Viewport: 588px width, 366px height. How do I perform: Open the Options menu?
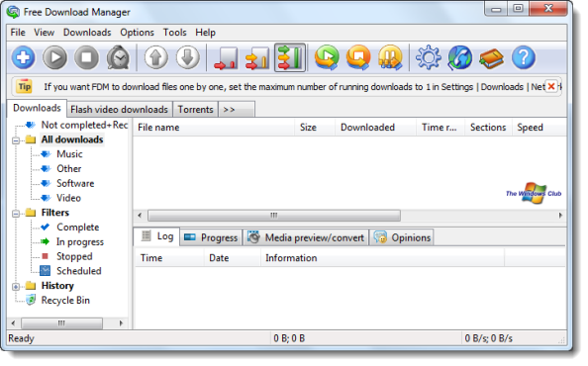[x=137, y=33]
